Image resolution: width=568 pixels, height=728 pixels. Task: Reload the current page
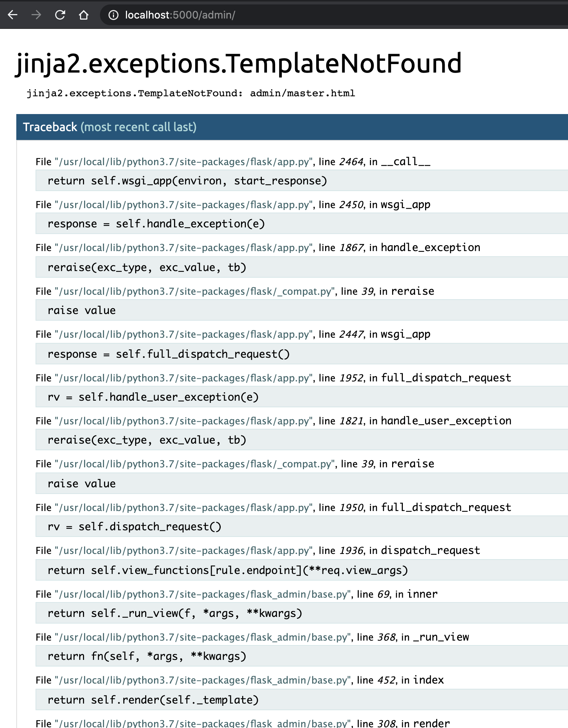click(60, 15)
